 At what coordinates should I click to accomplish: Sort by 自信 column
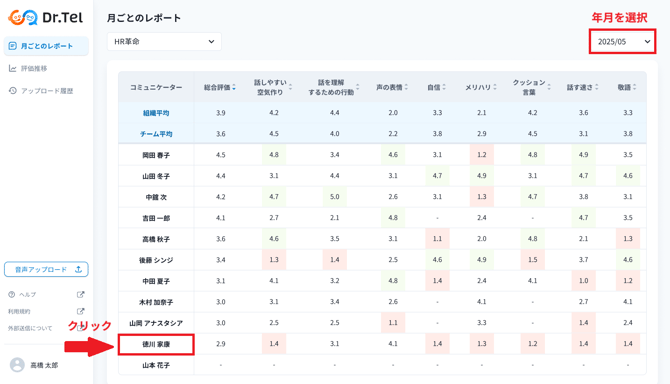(444, 87)
